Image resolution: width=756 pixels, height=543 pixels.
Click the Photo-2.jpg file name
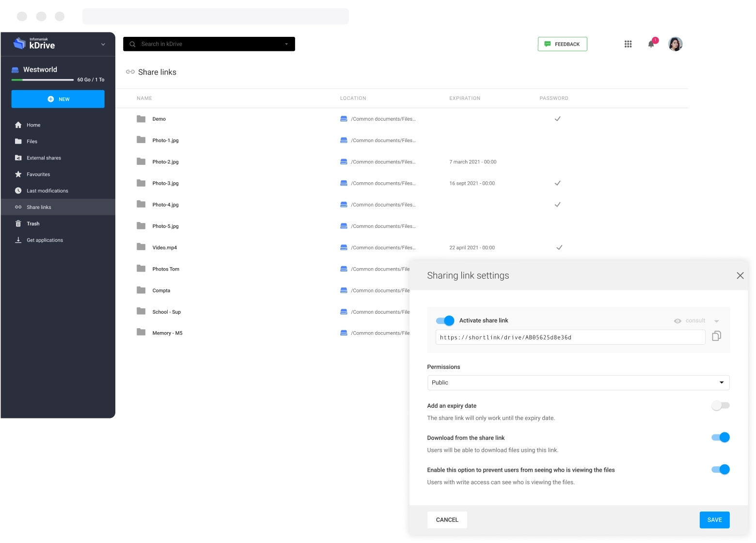pyautogui.click(x=166, y=162)
